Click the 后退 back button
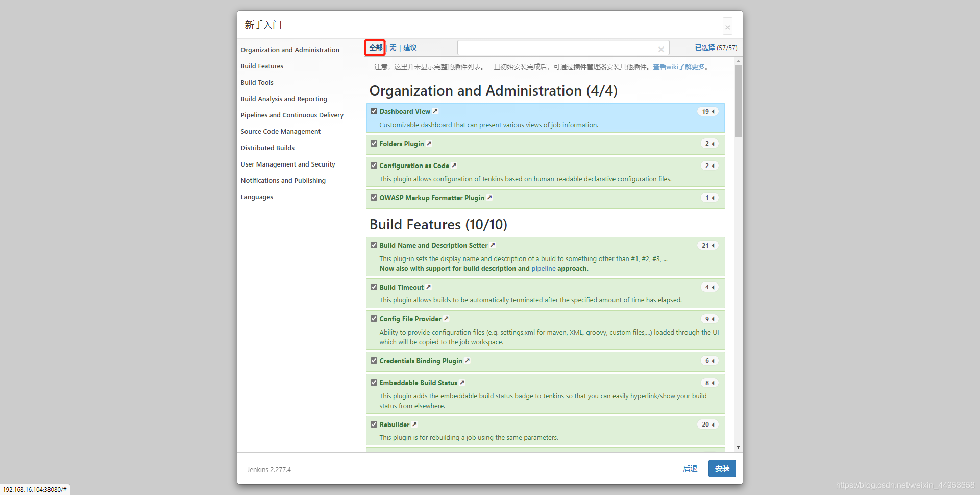Viewport: 980px width, 495px height. click(x=690, y=468)
